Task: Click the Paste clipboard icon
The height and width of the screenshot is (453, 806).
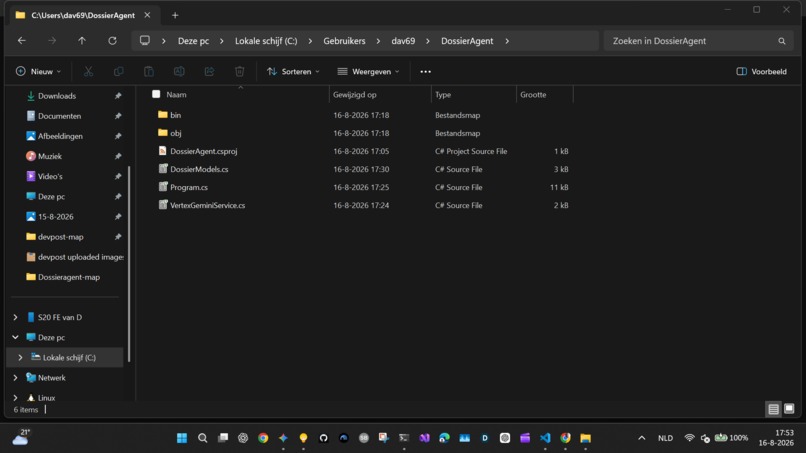Action: (149, 71)
